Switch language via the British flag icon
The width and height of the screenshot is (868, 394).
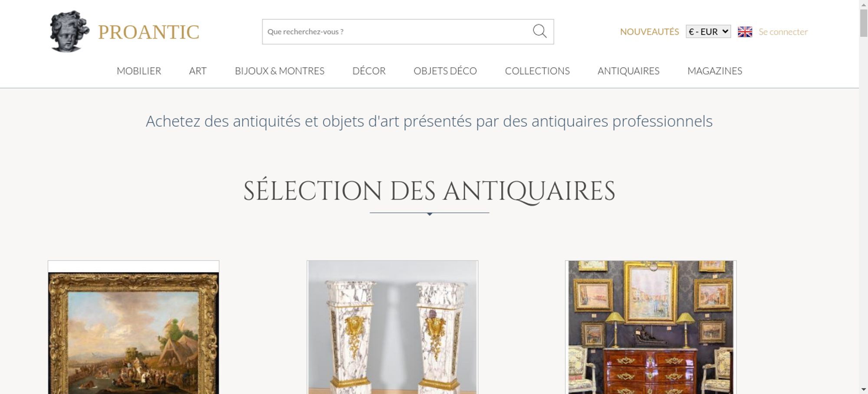point(745,32)
